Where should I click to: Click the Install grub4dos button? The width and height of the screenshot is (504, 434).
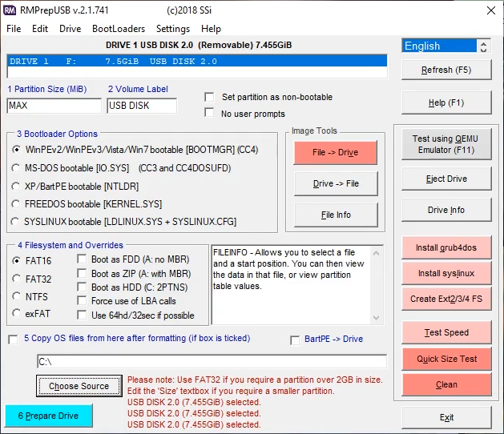pyautogui.click(x=446, y=247)
